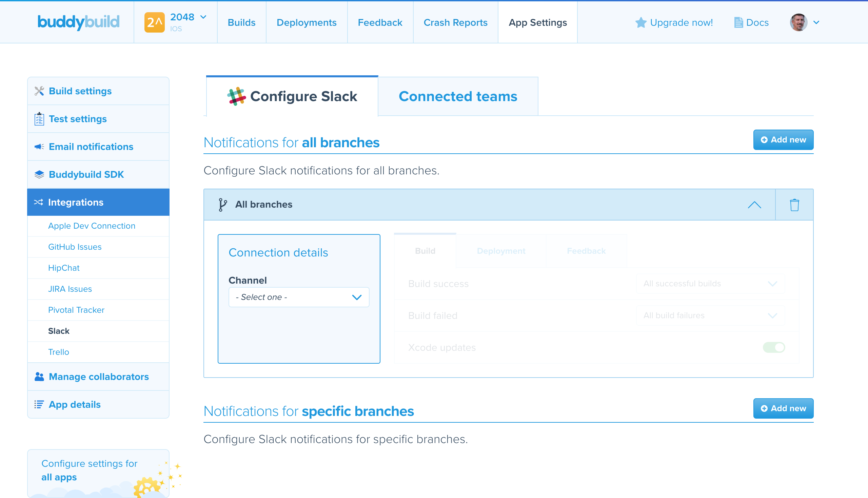Click the Test settings clipboard icon
The height and width of the screenshot is (498, 868).
pos(39,119)
